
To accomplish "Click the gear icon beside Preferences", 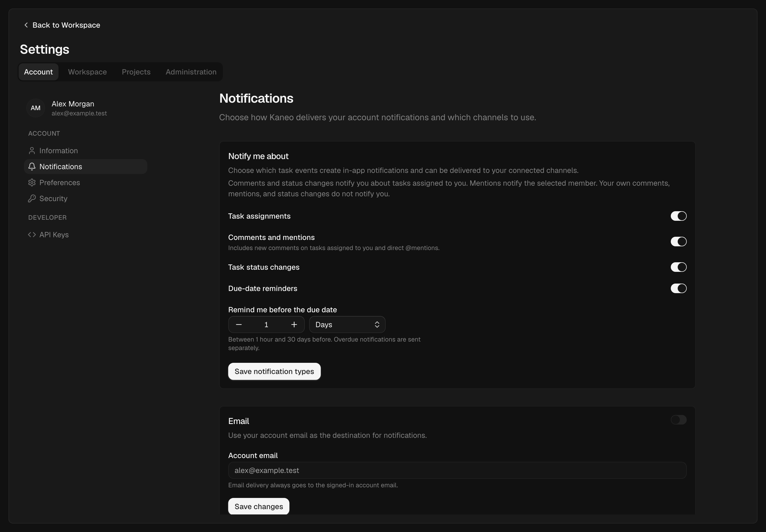I will tap(32, 183).
